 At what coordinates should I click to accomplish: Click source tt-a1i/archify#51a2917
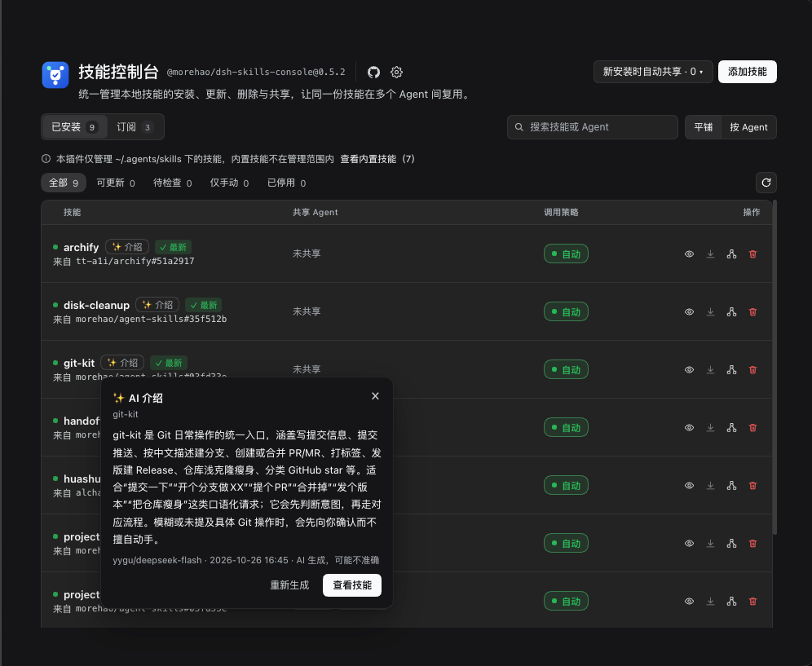click(x=135, y=261)
